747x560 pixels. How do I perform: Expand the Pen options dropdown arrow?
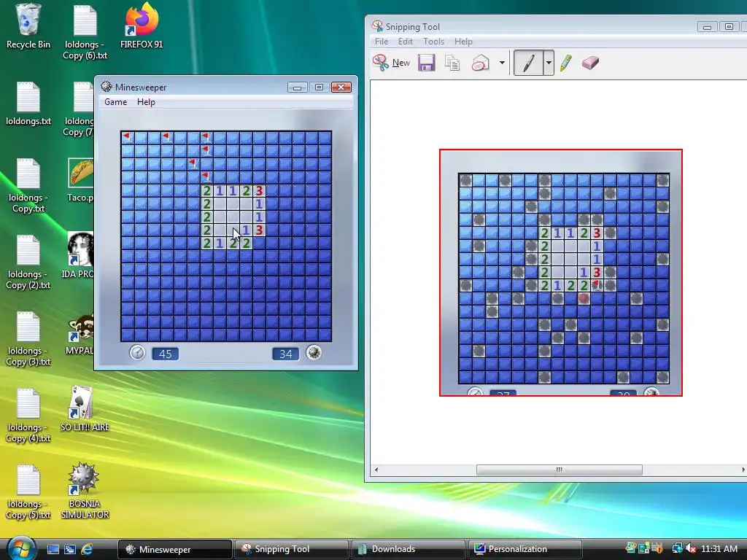tap(549, 63)
